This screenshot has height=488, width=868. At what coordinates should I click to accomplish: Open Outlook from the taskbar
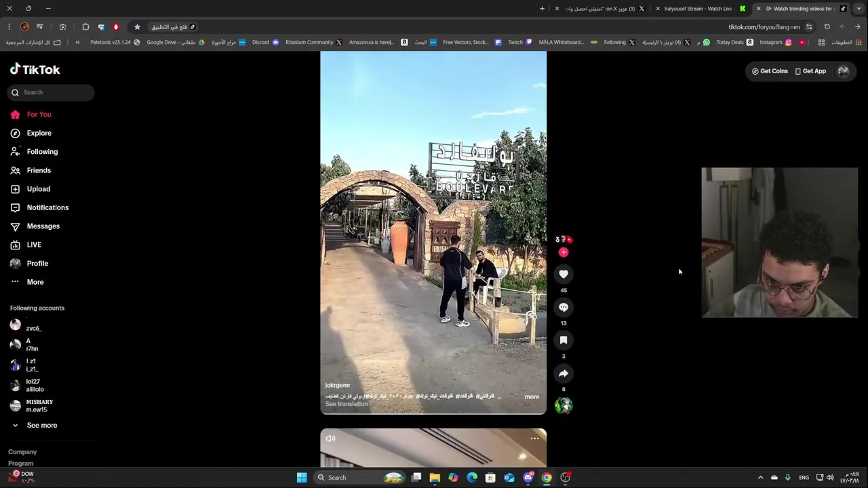point(509,478)
